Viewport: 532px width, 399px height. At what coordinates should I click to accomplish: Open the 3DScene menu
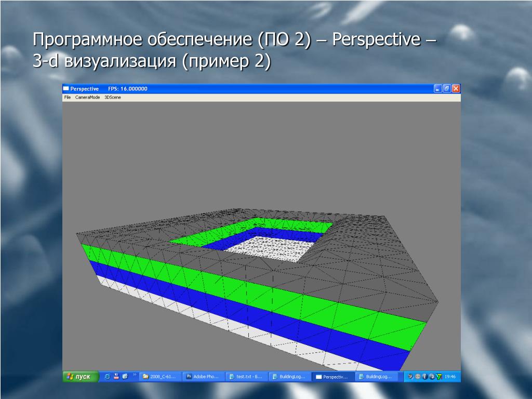[113, 97]
